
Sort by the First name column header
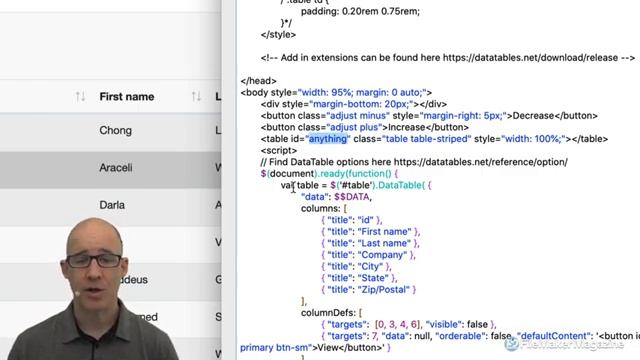127,97
